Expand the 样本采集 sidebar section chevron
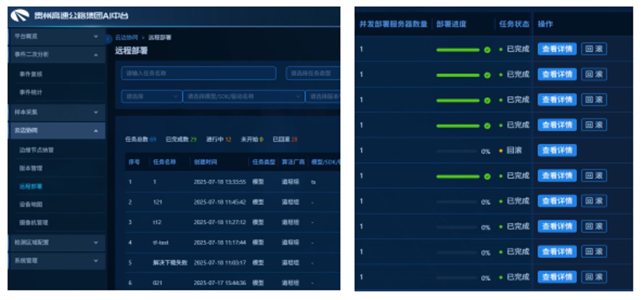 click(x=96, y=112)
